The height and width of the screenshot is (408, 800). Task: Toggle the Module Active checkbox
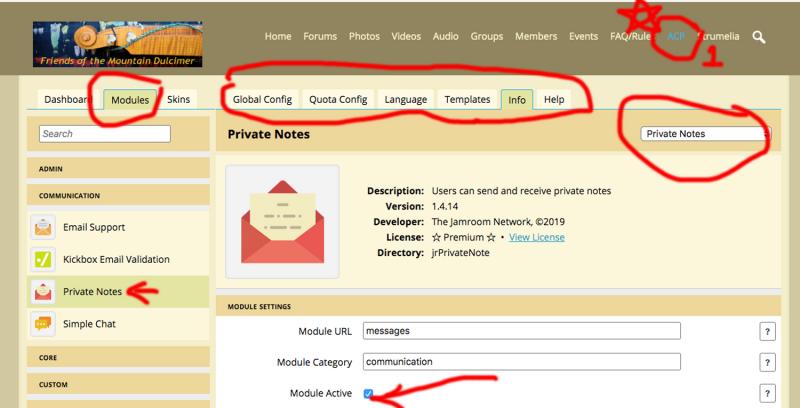[368, 393]
